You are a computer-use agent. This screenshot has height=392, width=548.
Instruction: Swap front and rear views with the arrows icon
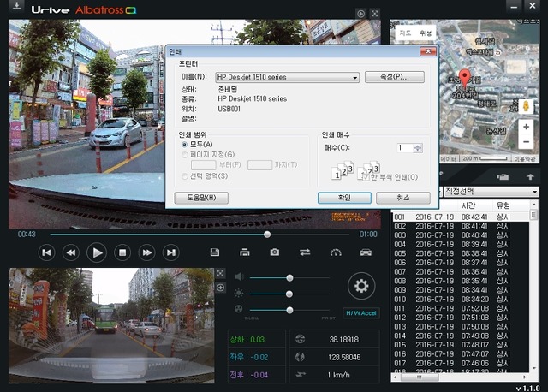305,252
